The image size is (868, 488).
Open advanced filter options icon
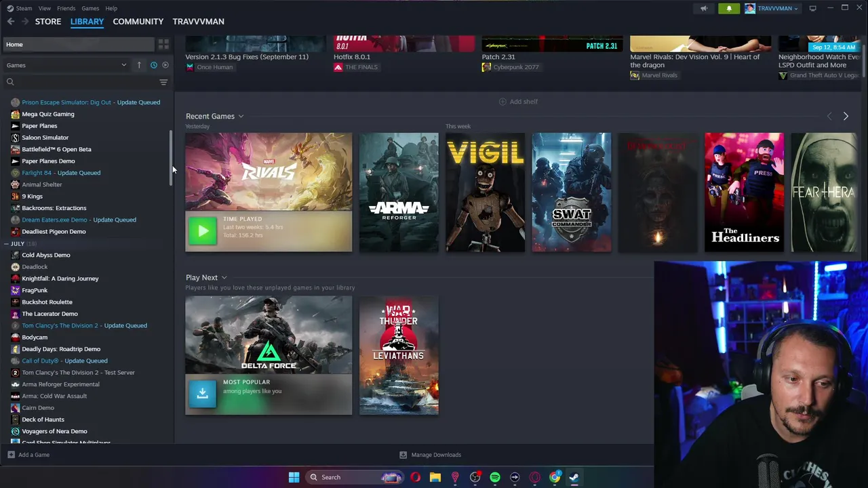click(163, 82)
